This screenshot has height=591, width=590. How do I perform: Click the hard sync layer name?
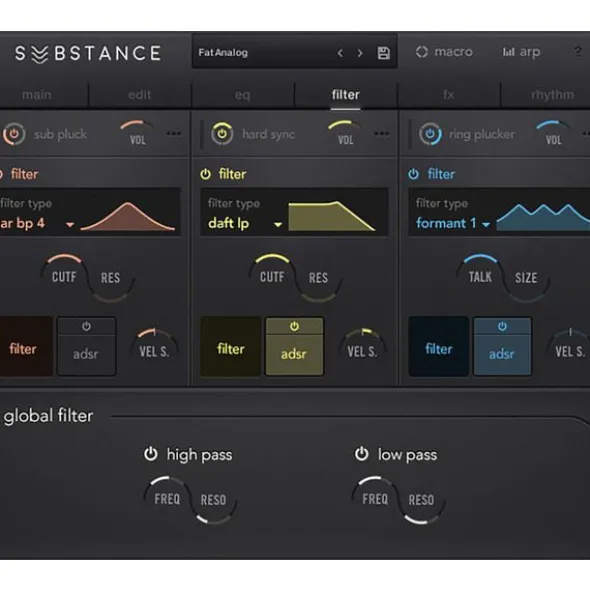[x=268, y=134]
